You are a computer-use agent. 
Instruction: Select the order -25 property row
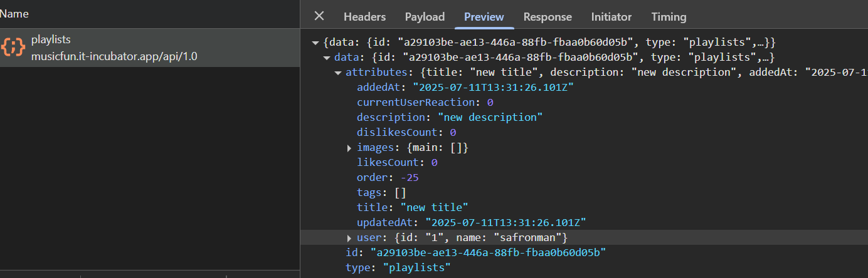(388, 178)
